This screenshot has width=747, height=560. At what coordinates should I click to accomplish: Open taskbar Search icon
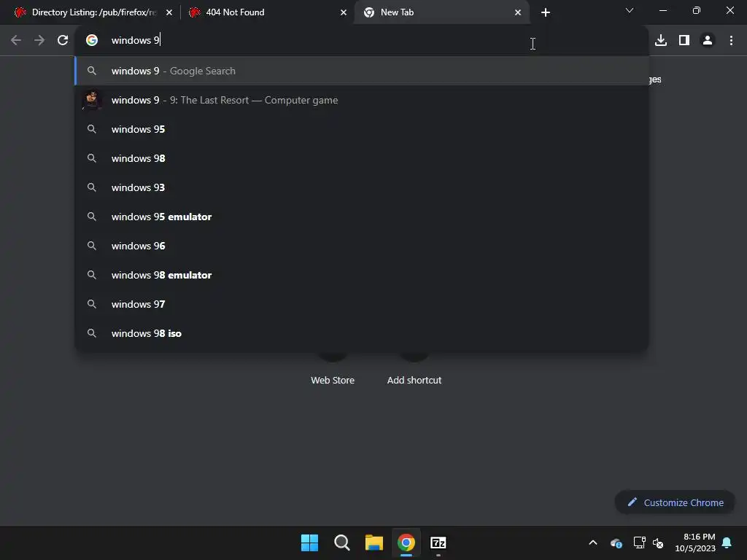[341, 542]
